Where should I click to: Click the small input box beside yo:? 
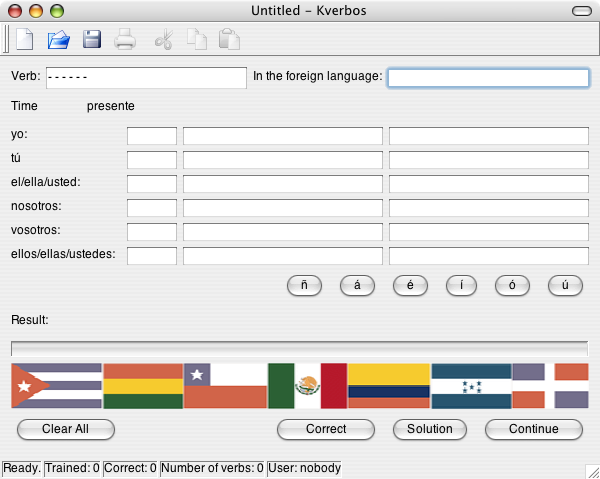[152, 136]
